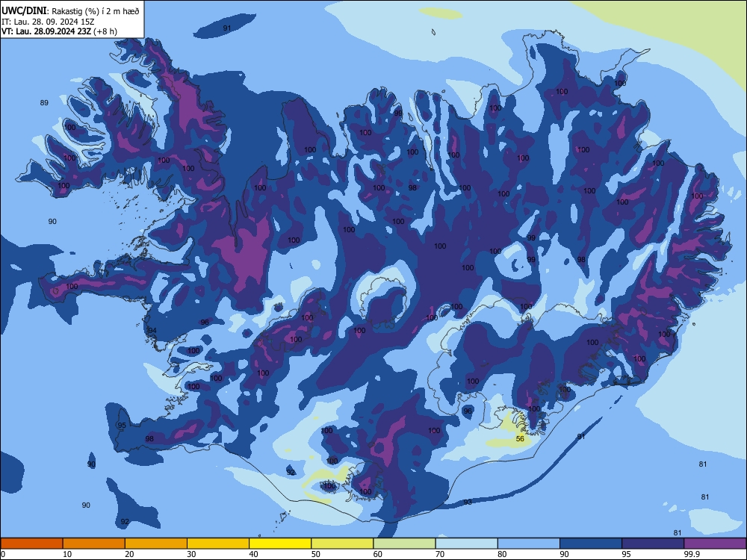Select the 80–90 light blue legend swatch
Image resolution: width=747 pixels, height=560 pixels.
click(529, 544)
